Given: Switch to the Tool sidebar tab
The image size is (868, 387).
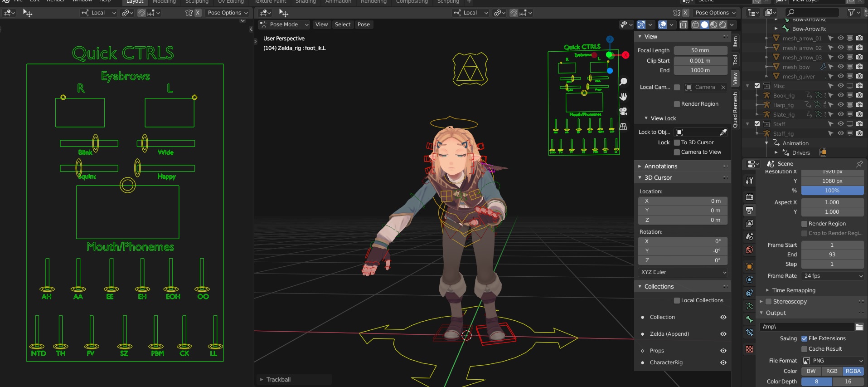Looking at the screenshot, I should 735,60.
